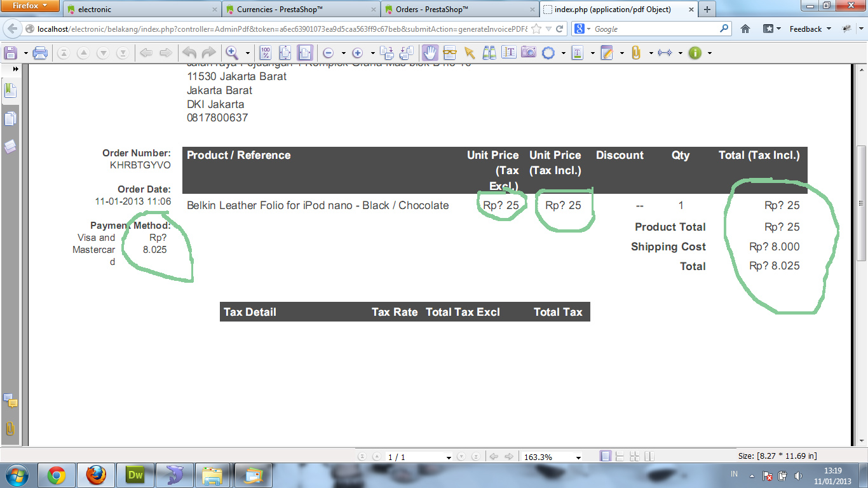This screenshot has width=868, height=488.
Task: Open the pages side panel
Action: [x=10, y=119]
